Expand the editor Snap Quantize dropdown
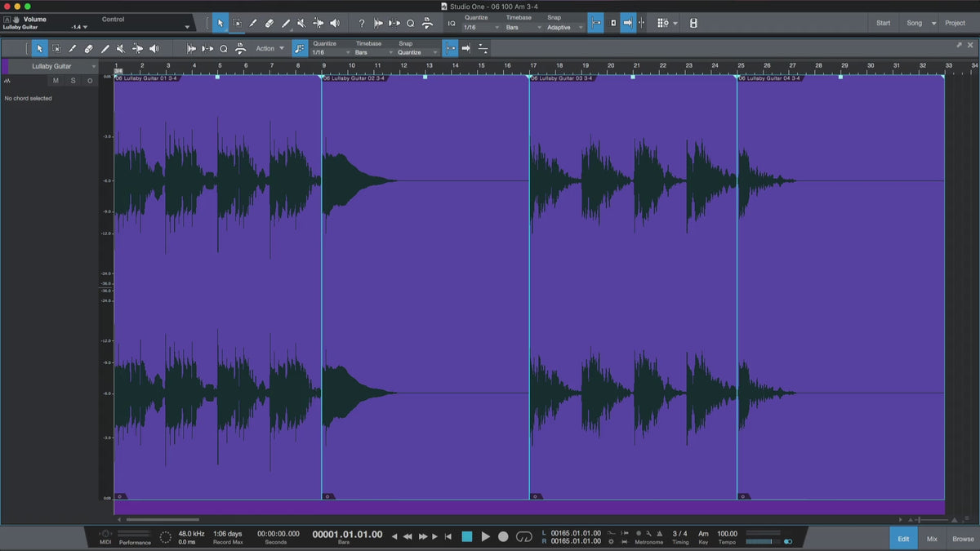Screen dimensions: 980x551 click(416, 52)
